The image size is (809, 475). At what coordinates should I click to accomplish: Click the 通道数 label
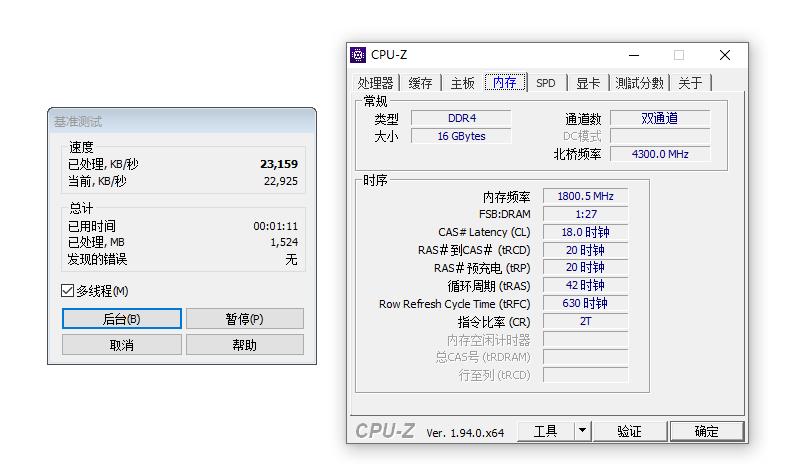click(x=584, y=119)
